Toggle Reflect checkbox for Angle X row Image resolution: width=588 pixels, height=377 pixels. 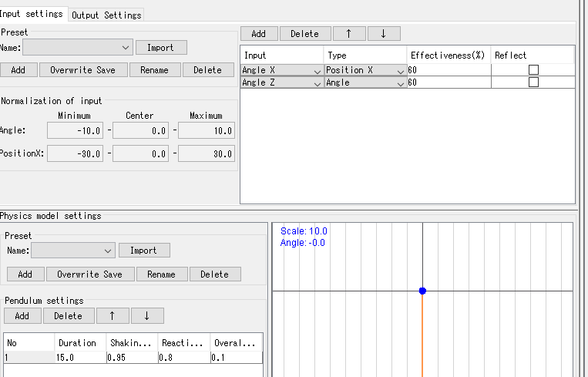point(533,70)
